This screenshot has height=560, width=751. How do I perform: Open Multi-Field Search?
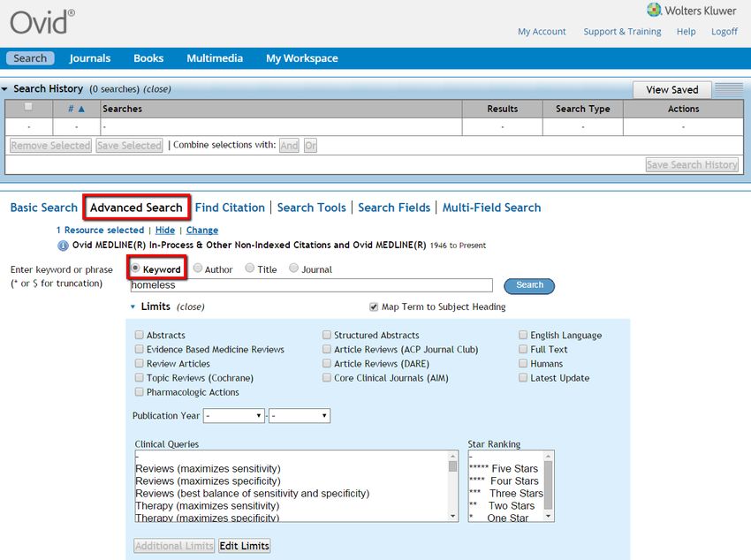point(491,208)
